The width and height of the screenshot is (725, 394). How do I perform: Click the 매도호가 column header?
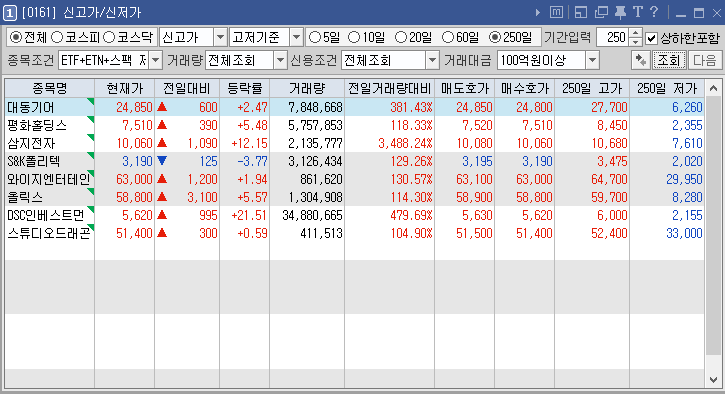[465, 88]
